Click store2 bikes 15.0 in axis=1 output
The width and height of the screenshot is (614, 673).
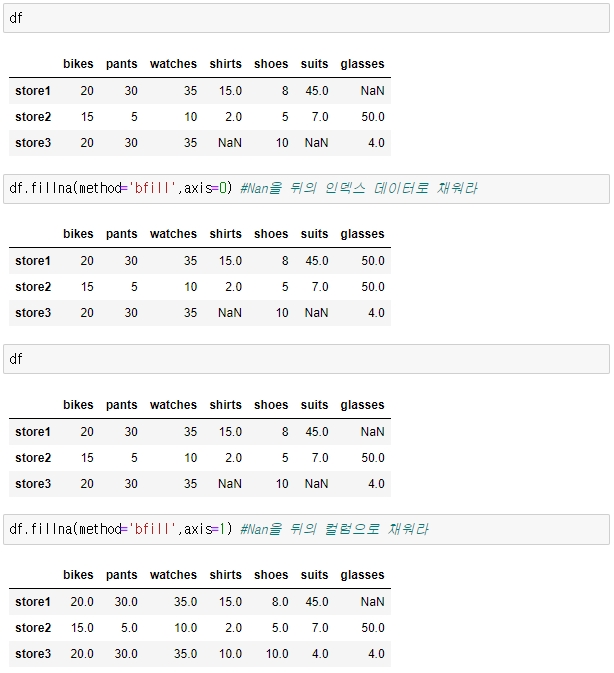pos(82,628)
